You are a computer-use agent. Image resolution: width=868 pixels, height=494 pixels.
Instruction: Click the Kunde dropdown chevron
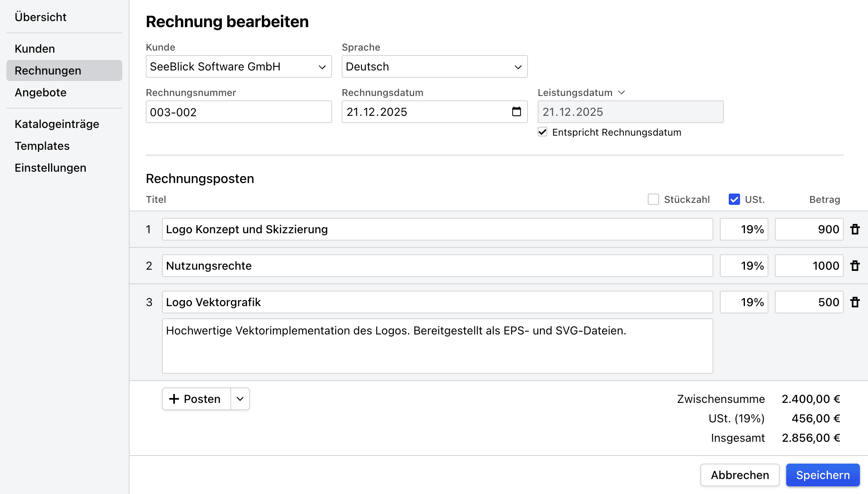(321, 66)
